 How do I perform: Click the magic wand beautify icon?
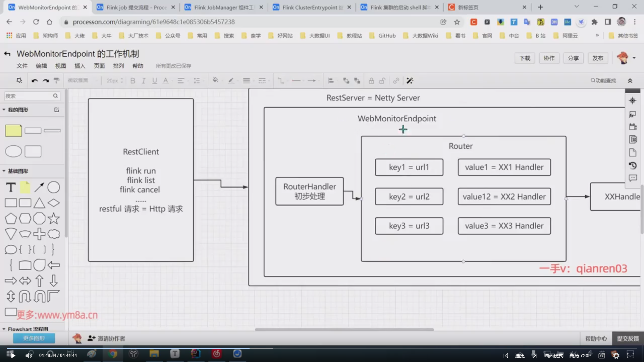click(x=410, y=81)
